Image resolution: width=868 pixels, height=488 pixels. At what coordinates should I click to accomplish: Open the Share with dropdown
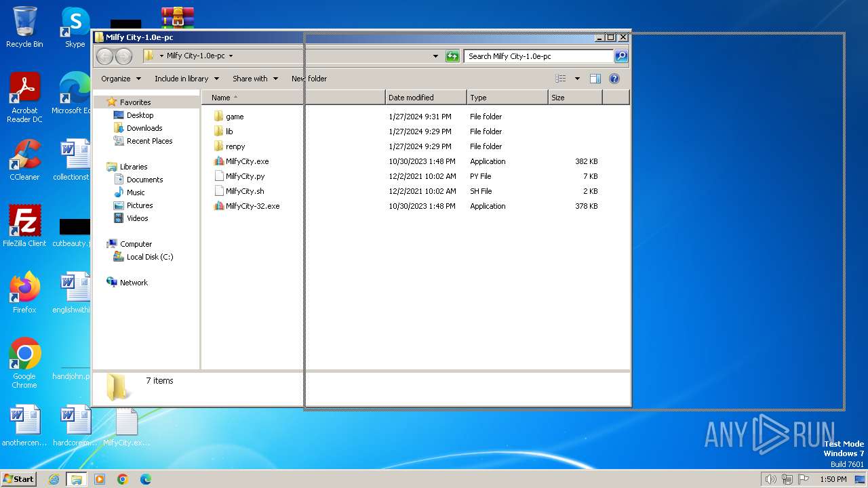(x=255, y=79)
